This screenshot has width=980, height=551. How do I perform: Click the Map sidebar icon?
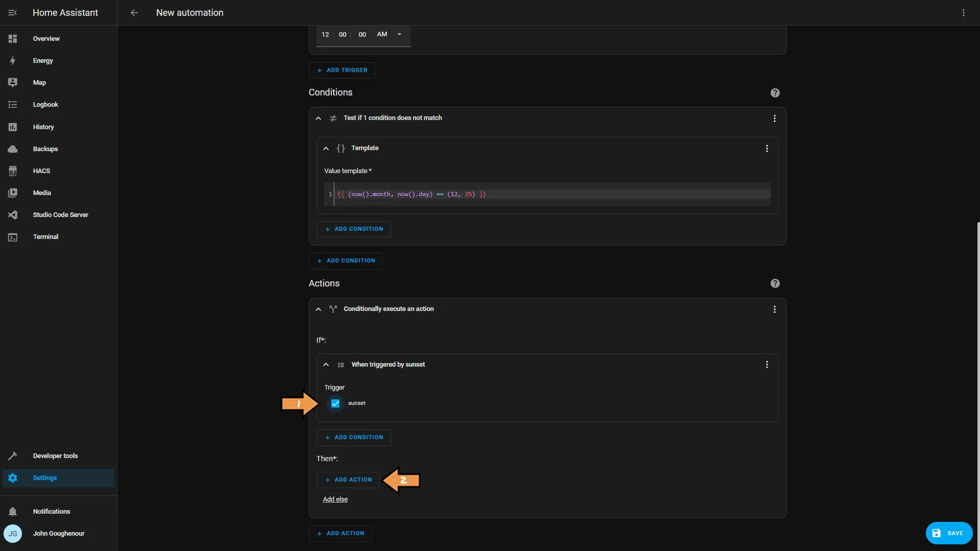pyautogui.click(x=13, y=83)
